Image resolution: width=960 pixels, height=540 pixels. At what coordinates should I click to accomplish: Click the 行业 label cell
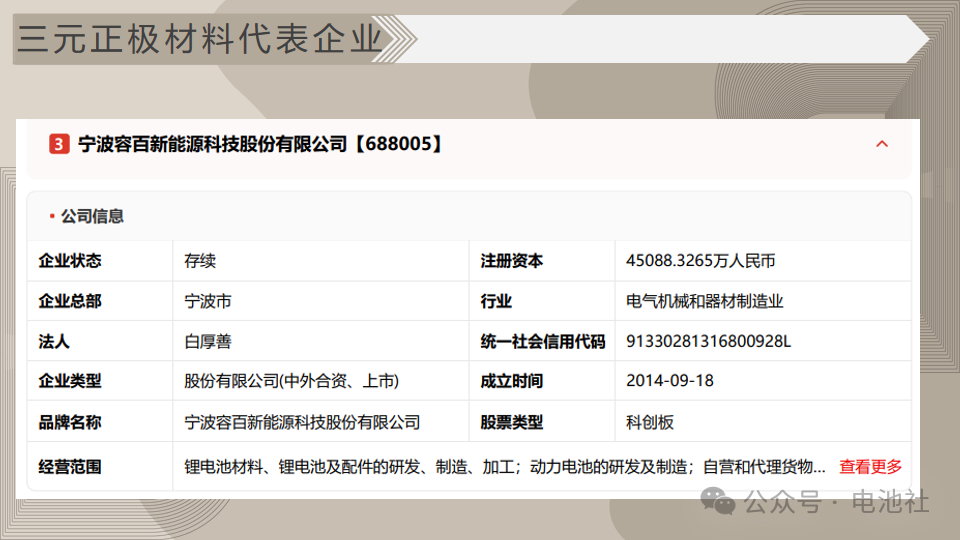coord(496,301)
